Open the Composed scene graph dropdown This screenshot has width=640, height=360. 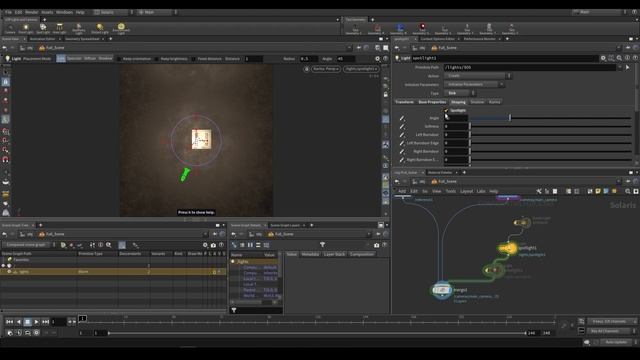(x=29, y=245)
